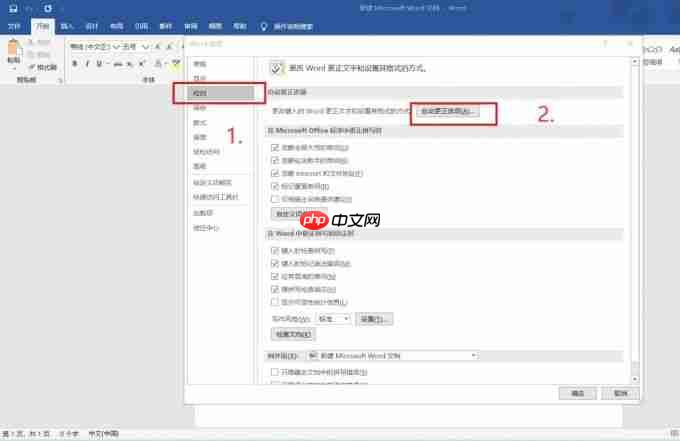Enable suggest from main dictionary only checkbox
Screen dimensions: 680x441
(275, 199)
